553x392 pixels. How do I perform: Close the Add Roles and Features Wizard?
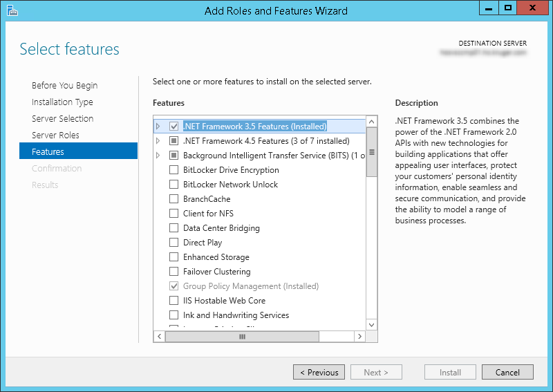pyautogui.click(x=532, y=8)
